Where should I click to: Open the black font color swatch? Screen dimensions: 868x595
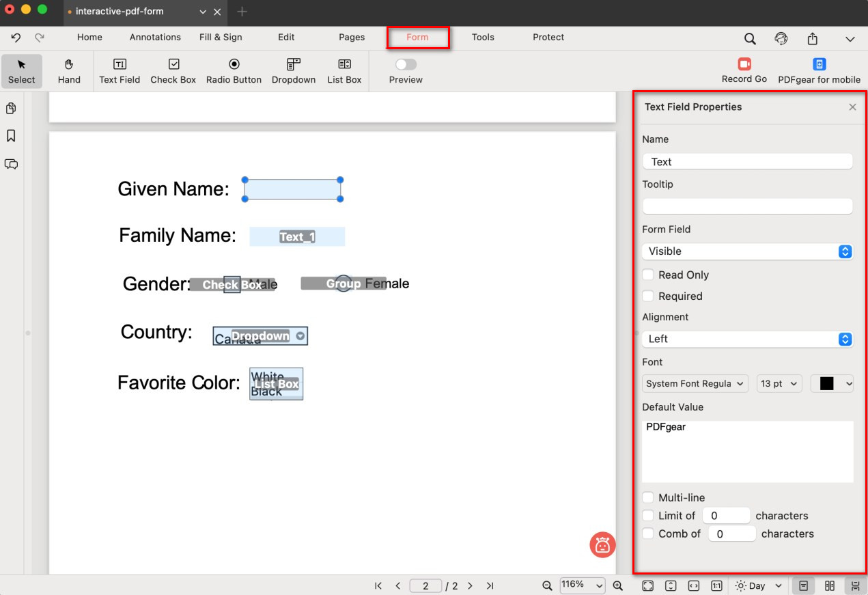pyautogui.click(x=832, y=384)
